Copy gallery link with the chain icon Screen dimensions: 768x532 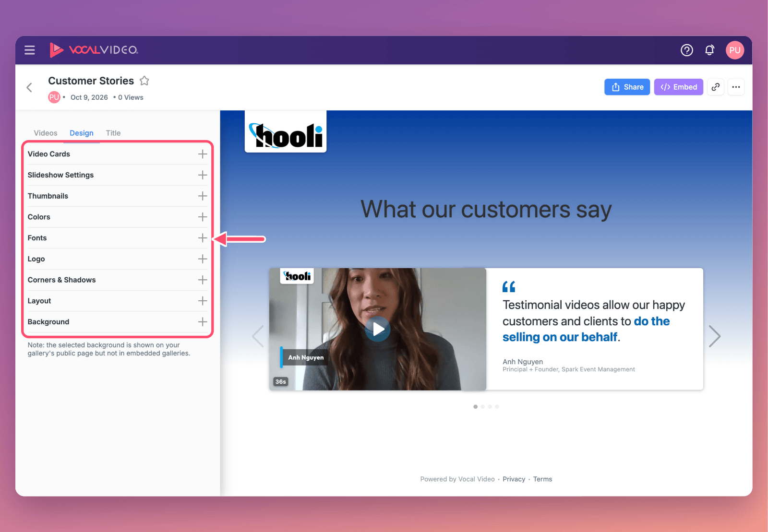coord(715,87)
